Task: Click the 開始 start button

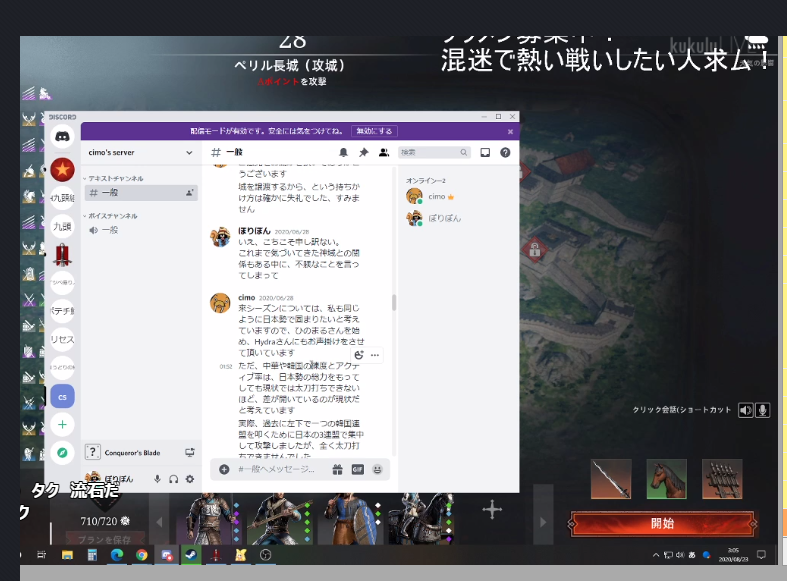Action: pyautogui.click(x=663, y=524)
